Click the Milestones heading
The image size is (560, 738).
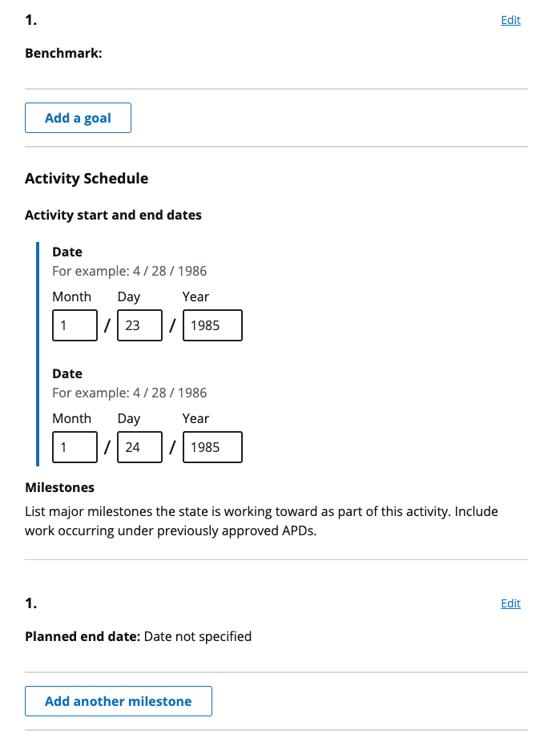click(x=60, y=487)
